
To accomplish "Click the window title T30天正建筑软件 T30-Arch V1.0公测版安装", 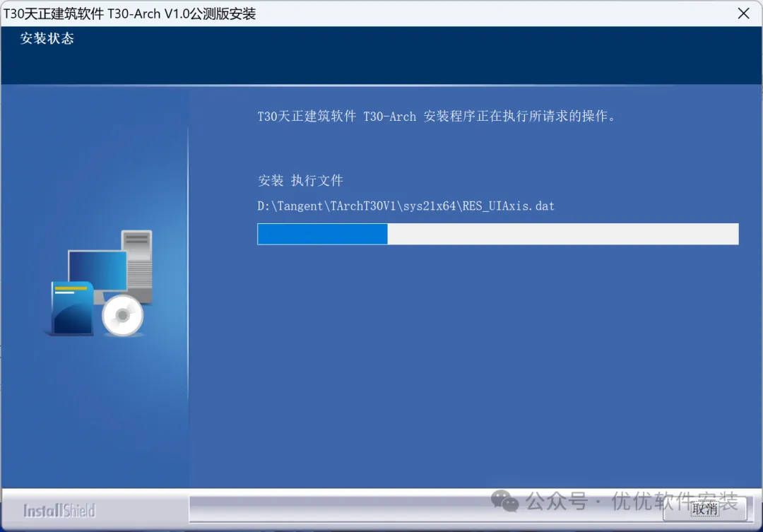I will (129, 13).
